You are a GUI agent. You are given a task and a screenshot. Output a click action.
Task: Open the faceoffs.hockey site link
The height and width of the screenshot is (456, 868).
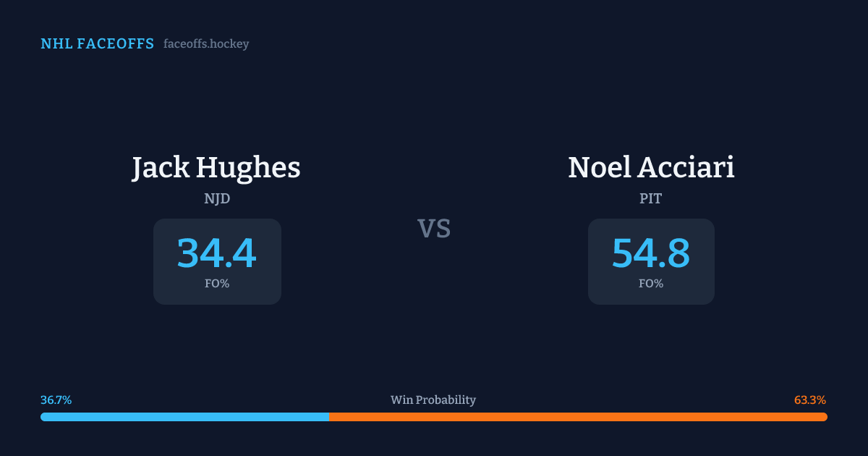click(x=206, y=44)
